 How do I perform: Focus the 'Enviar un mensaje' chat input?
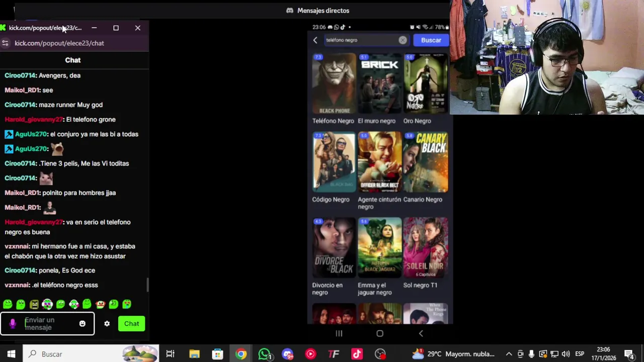[x=48, y=324]
